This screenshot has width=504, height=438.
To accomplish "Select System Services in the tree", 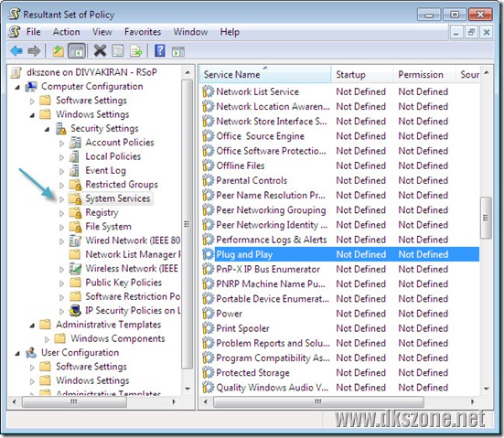I will (118, 198).
